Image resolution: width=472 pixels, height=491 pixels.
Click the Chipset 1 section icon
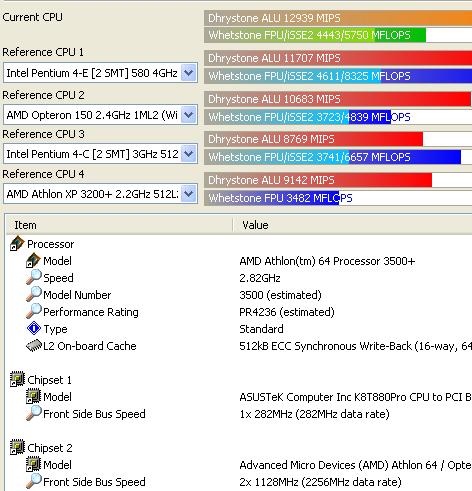tap(17, 380)
